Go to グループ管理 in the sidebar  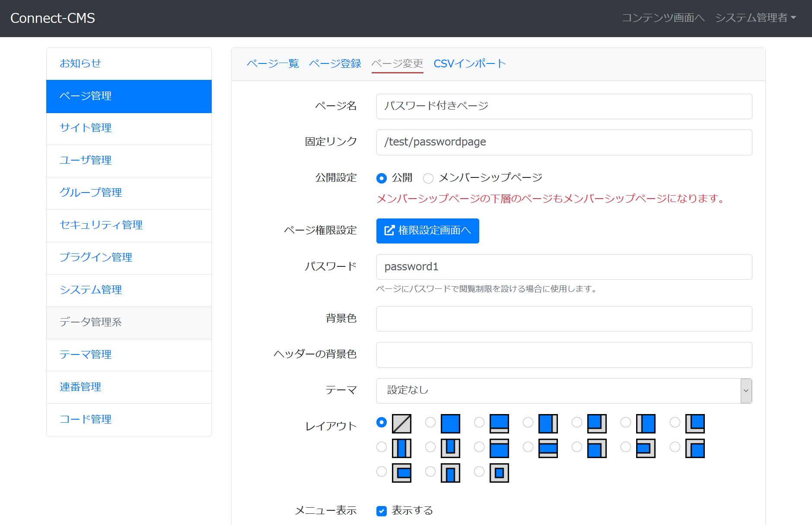coord(129,193)
